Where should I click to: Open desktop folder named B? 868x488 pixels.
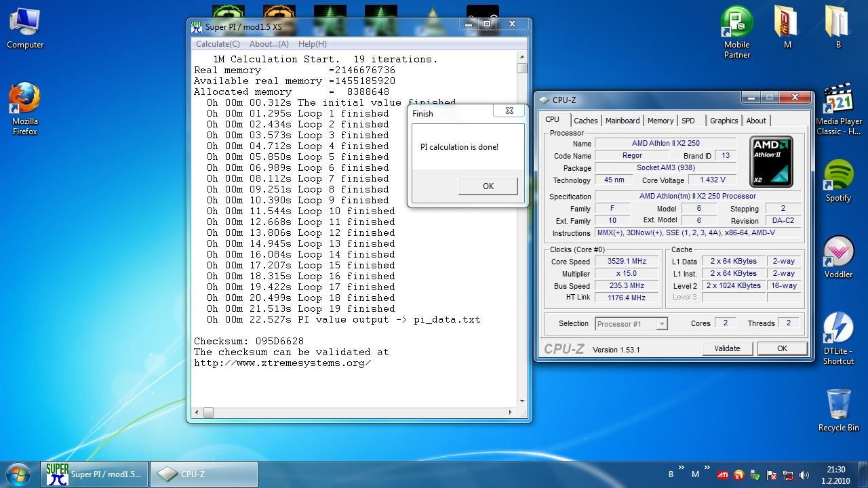click(x=838, y=27)
